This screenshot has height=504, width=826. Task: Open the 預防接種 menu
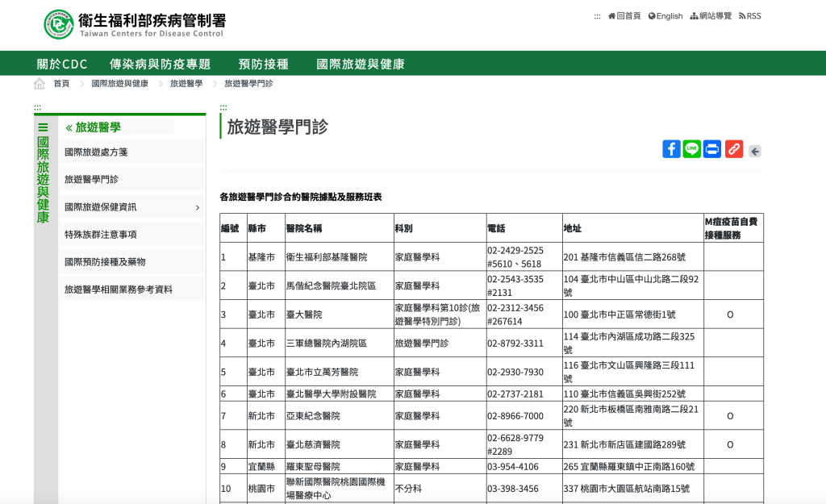tap(264, 65)
